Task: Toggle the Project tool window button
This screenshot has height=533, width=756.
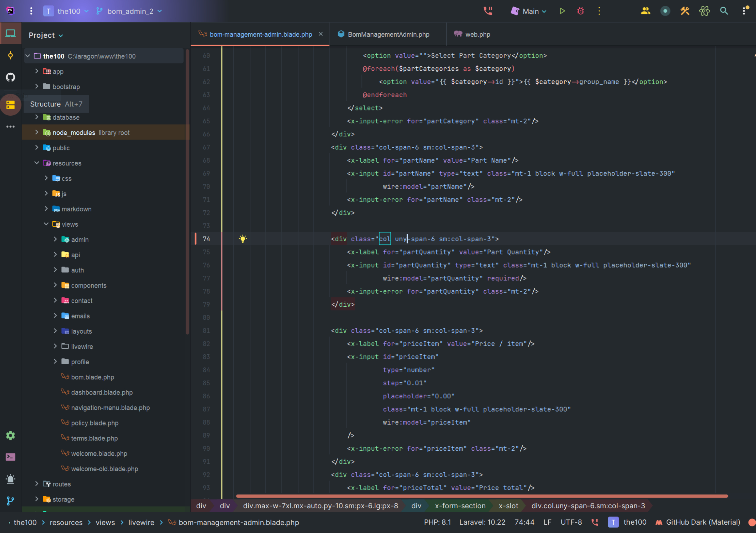Action: tap(10, 34)
